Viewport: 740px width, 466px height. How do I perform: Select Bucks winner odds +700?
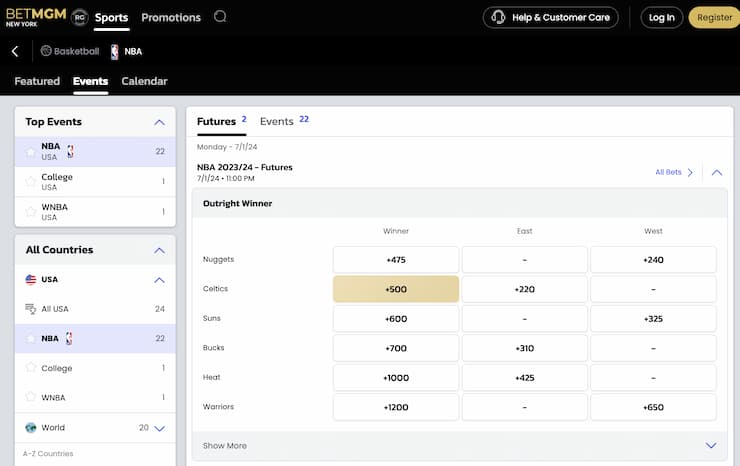(396, 348)
